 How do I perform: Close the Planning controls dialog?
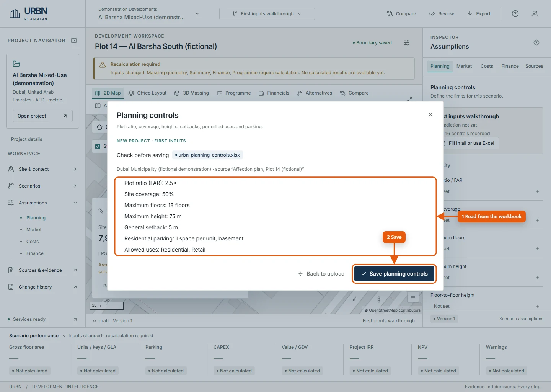(430, 115)
